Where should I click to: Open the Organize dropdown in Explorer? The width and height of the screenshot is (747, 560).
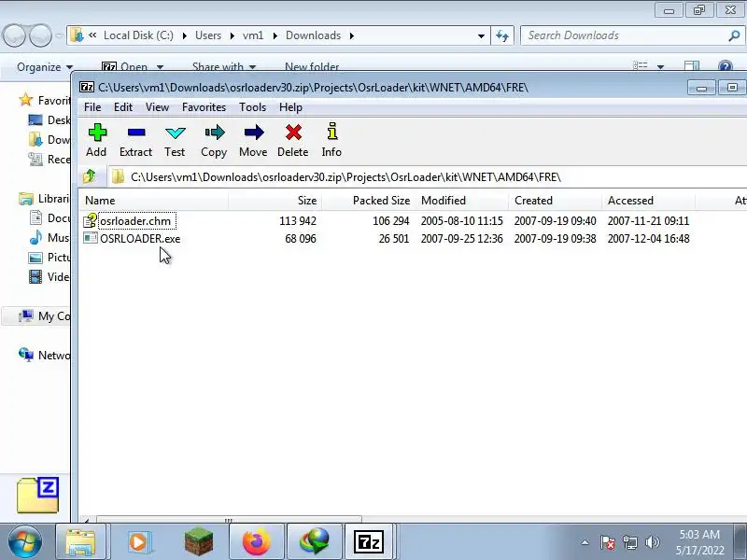[x=45, y=67]
